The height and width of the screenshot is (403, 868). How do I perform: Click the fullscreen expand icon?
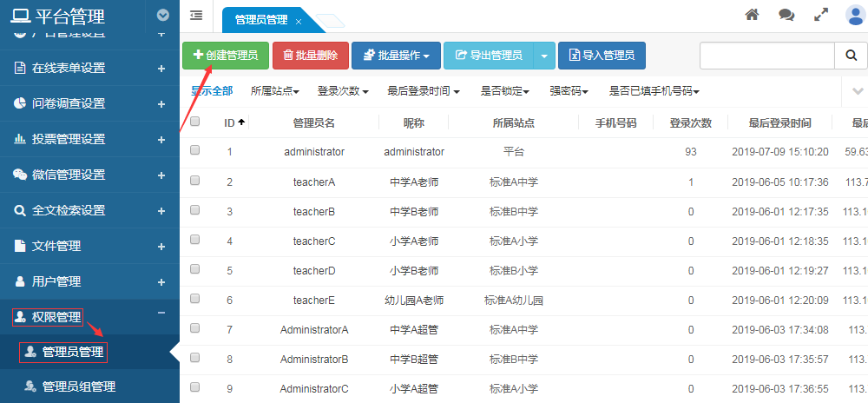pos(820,15)
